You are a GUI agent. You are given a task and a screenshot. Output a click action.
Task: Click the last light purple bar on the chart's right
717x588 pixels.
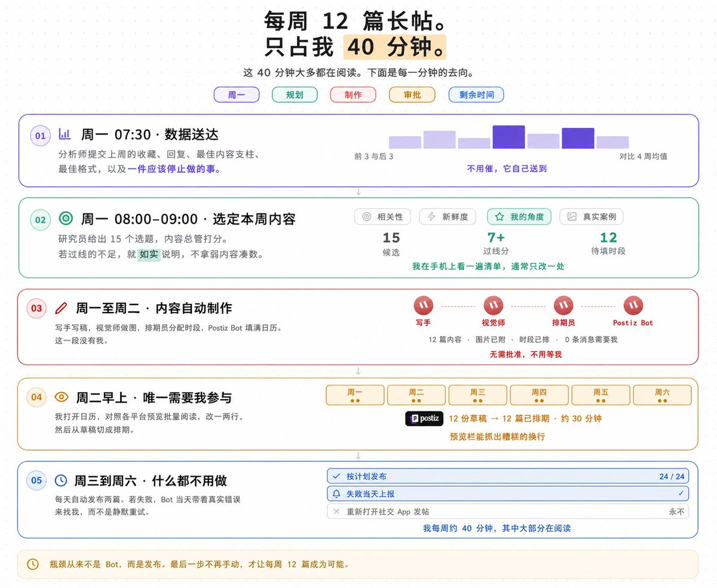612,142
